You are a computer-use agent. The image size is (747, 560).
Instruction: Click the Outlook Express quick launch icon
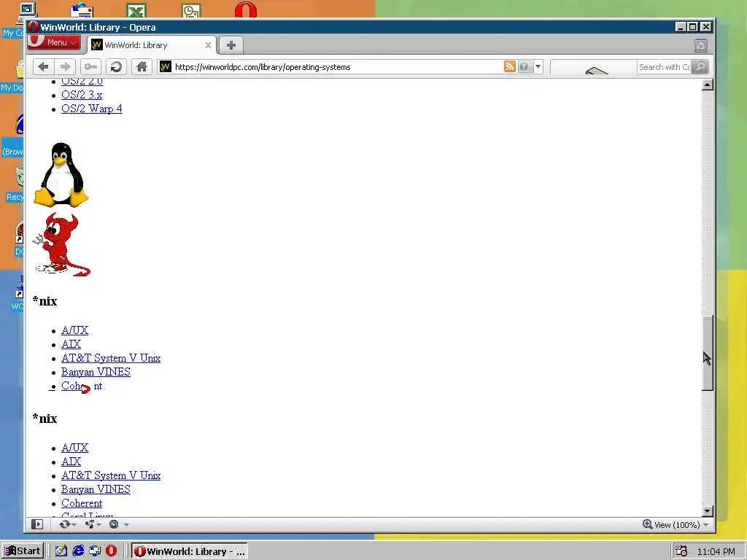click(x=95, y=551)
